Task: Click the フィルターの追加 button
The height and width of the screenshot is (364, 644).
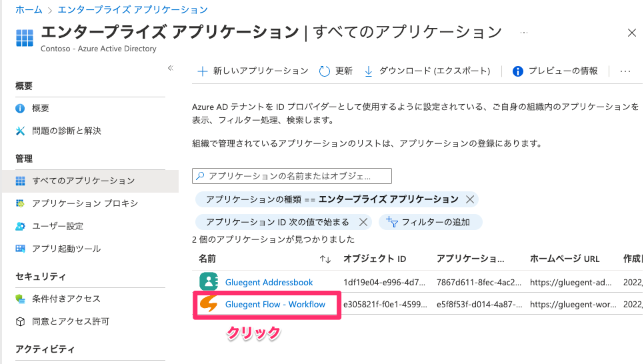Action: 430,222
